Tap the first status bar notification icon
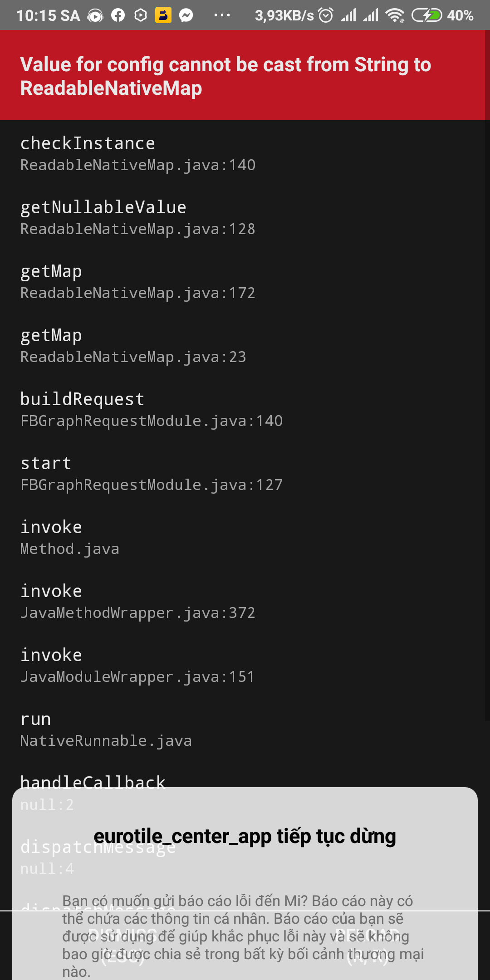The width and height of the screenshot is (490, 980). [x=95, y=16]
